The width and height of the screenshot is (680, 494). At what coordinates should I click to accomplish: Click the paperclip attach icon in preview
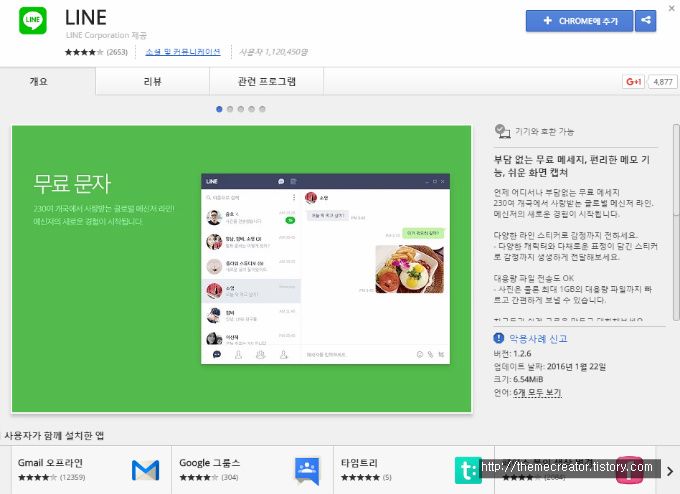[430, 354]
